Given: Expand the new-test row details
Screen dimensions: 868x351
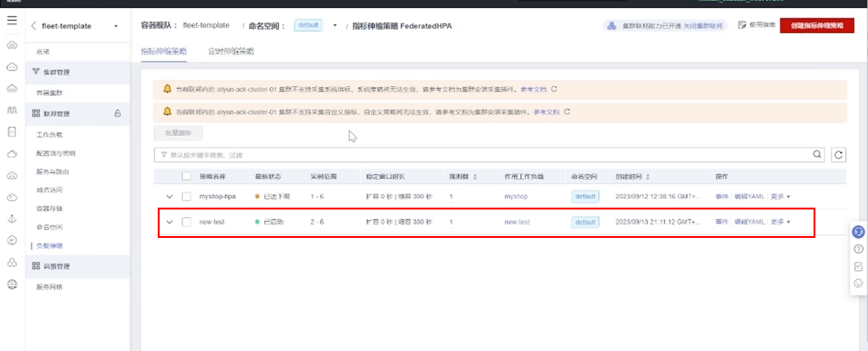Looking at the screenshot, I should 170,222.
